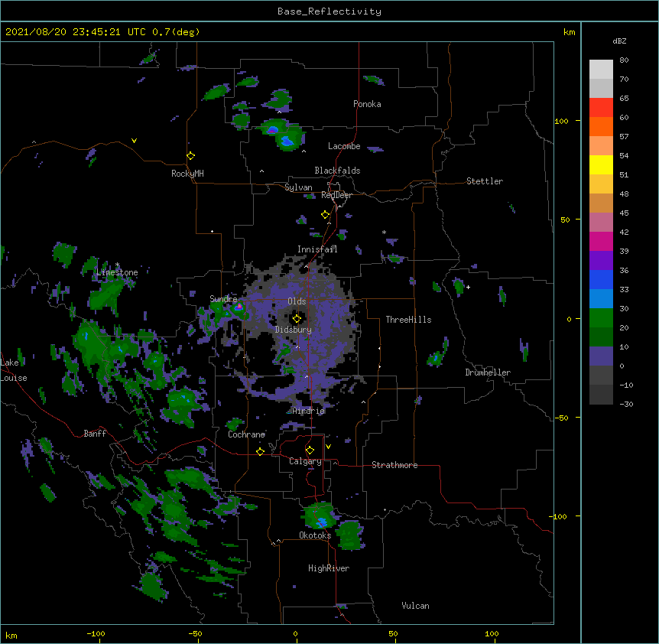This screenshot has height=644, width=659.
Task: Click the Lake Louise label
Action: coord(14,370)
